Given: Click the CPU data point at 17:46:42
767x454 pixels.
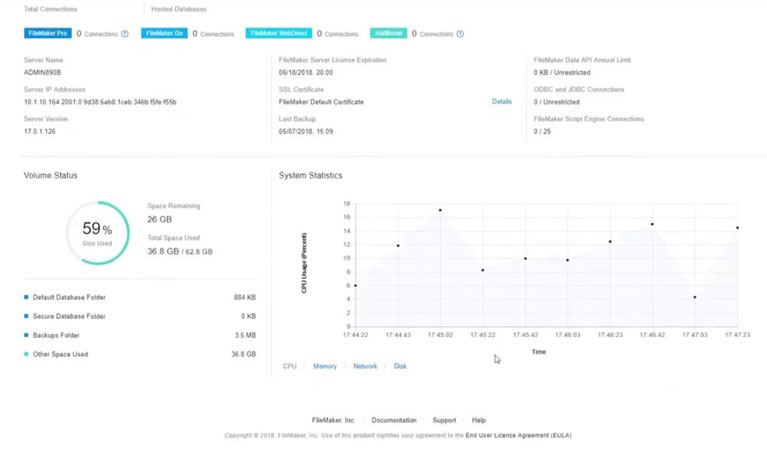Looking at the screenshot, I should [652, 224].
